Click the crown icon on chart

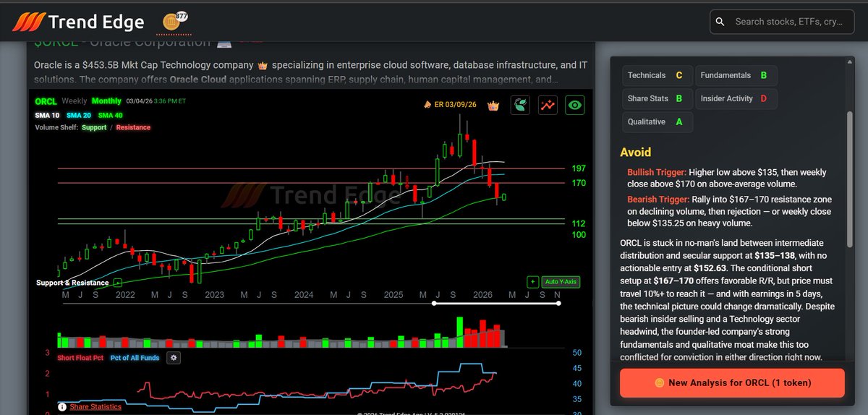495,105
